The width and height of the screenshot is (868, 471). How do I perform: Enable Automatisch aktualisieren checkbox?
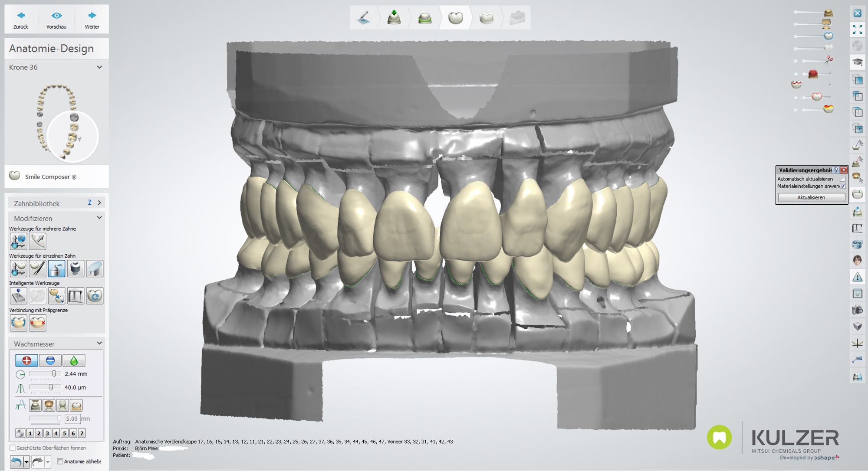(x=843, y=179)
